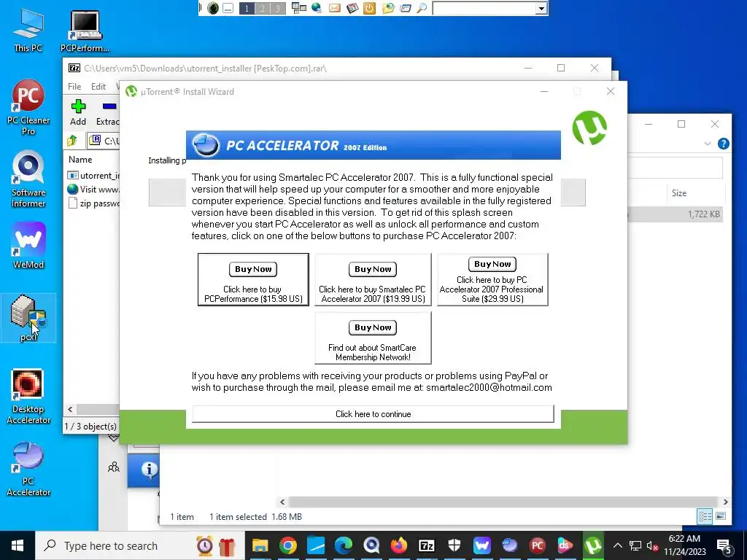Click the magnifier search icon in top toolbar
747x560 pixels.
tap(422, 8)
